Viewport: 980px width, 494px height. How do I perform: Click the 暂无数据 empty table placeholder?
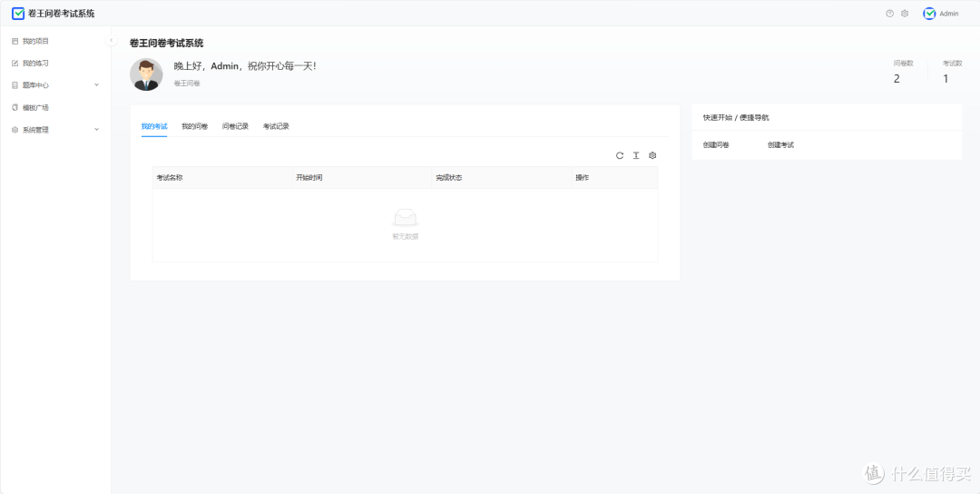tap(405, 225)
